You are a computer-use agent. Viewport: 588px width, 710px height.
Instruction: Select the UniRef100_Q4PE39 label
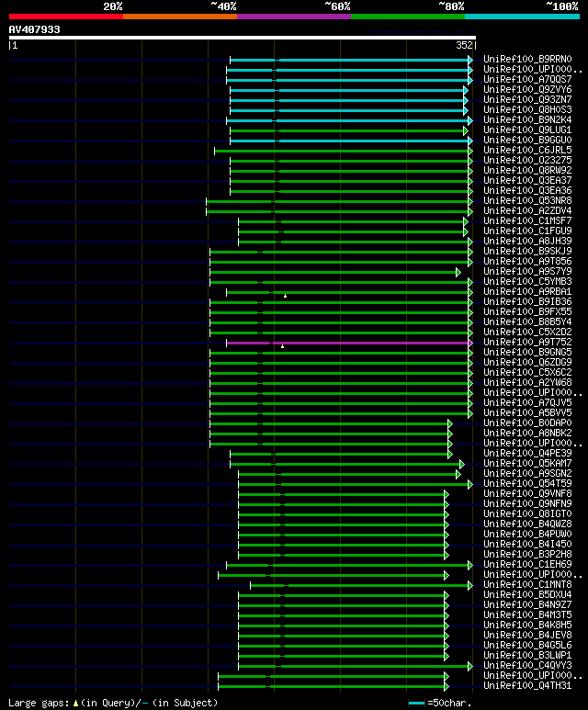click(527, 453)
